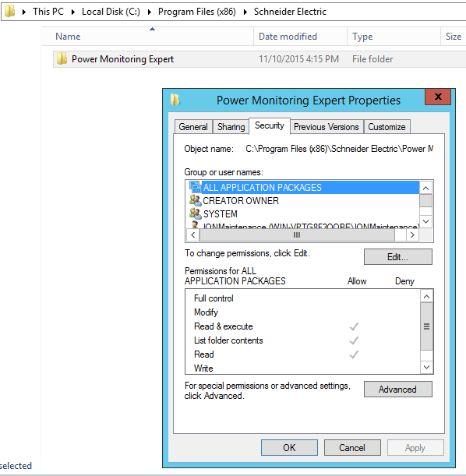The height and width of the screenshot is (476, 466).
Task: Click the group list horizontal scrollbar thumb
Action: click(x=297, y=234)
